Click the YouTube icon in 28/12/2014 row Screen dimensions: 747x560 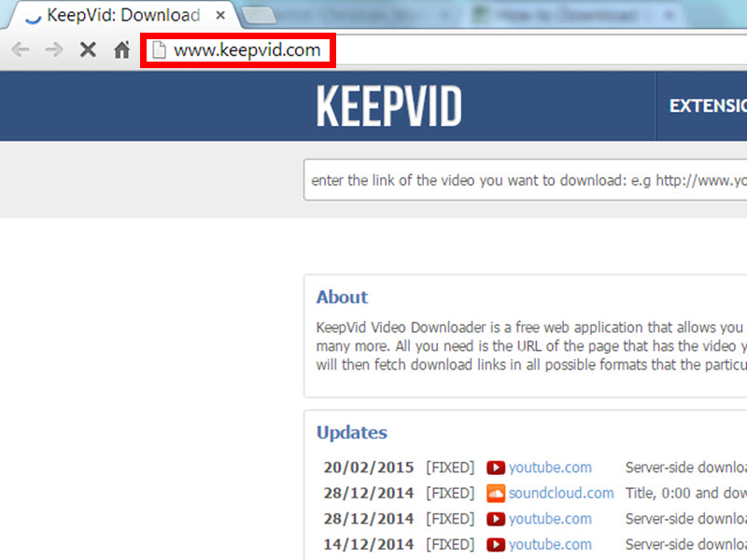496,519
